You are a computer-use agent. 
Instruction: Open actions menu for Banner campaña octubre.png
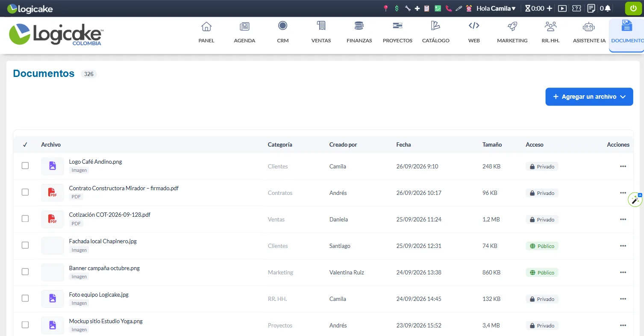click(x=623, y=272)
